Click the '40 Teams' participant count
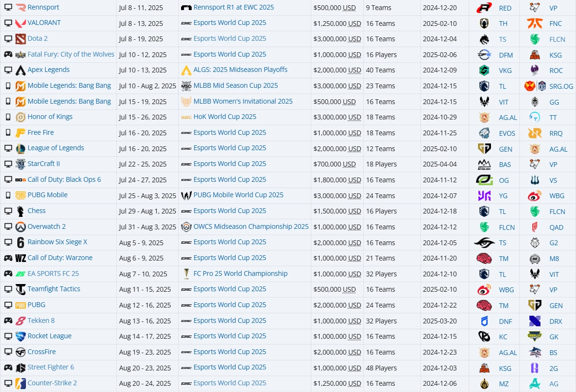576x392 pixels. (380, 70)
